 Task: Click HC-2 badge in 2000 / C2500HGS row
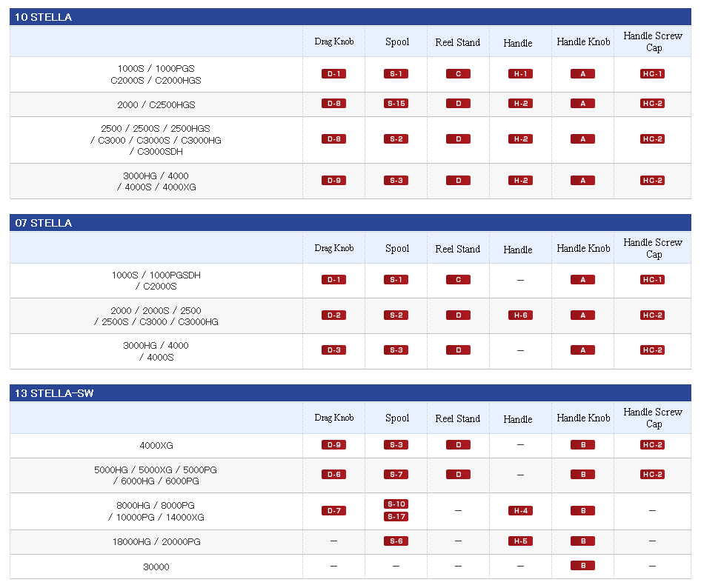click(652, 104)
